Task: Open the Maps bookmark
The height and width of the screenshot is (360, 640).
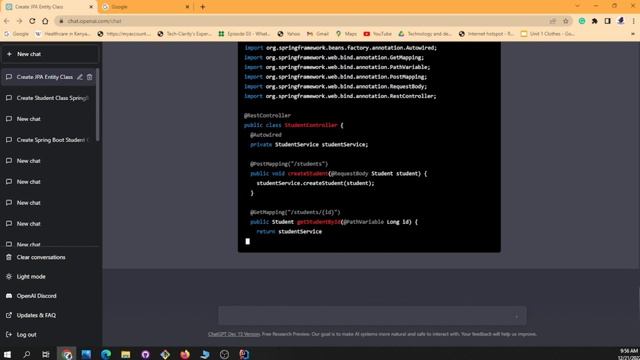Action: click(x=347, y=34)
